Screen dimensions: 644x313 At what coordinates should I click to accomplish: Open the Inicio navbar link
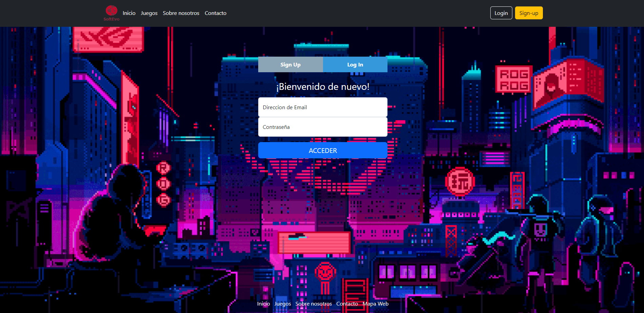pos(129,13)
